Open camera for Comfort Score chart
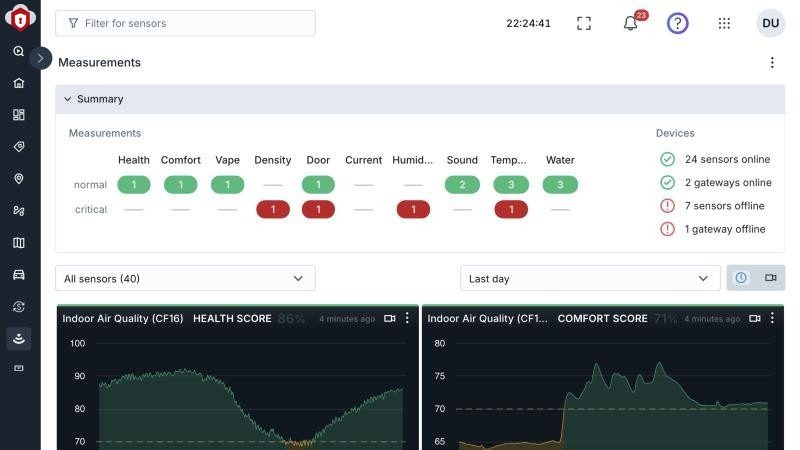This screenshot has width=800, height=450. [755, 318]
